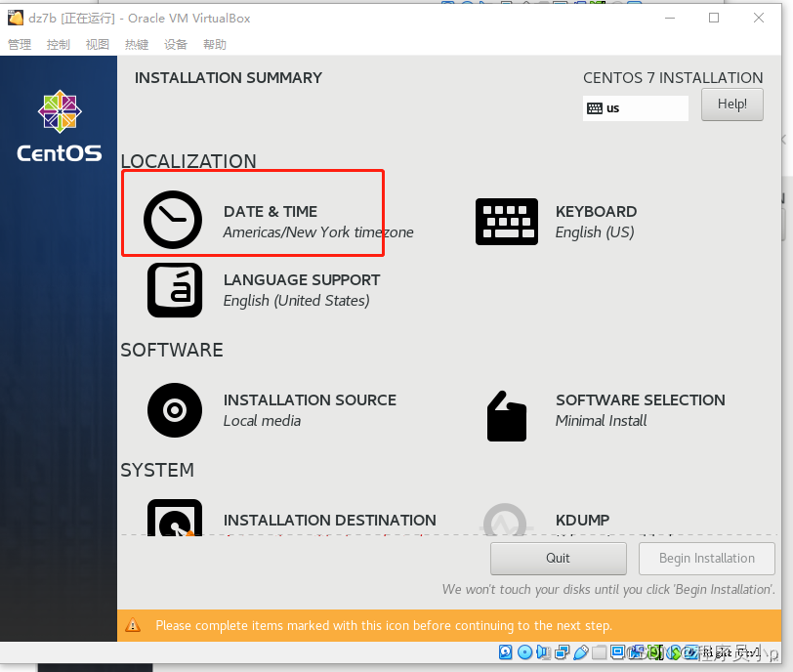Maximize the VirtualBox window
The image size is (793, 672).
coord(714,19)
